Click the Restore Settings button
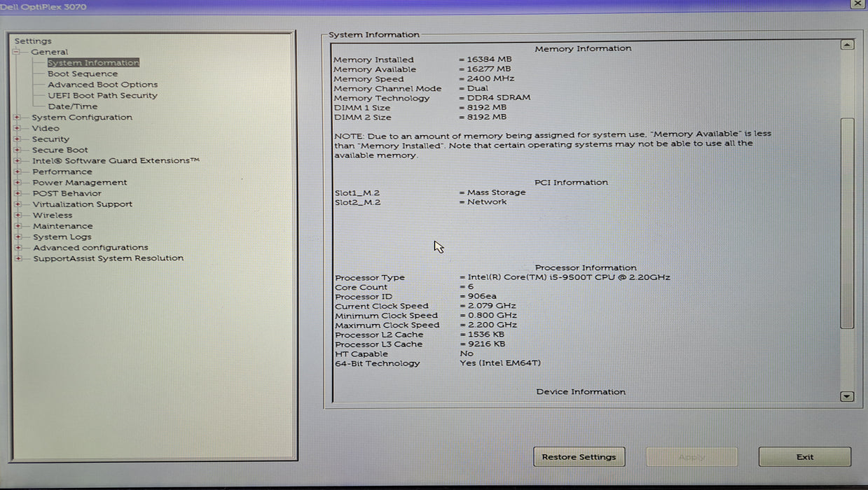The height and width of the screenshot is (490, 868). 579,457
